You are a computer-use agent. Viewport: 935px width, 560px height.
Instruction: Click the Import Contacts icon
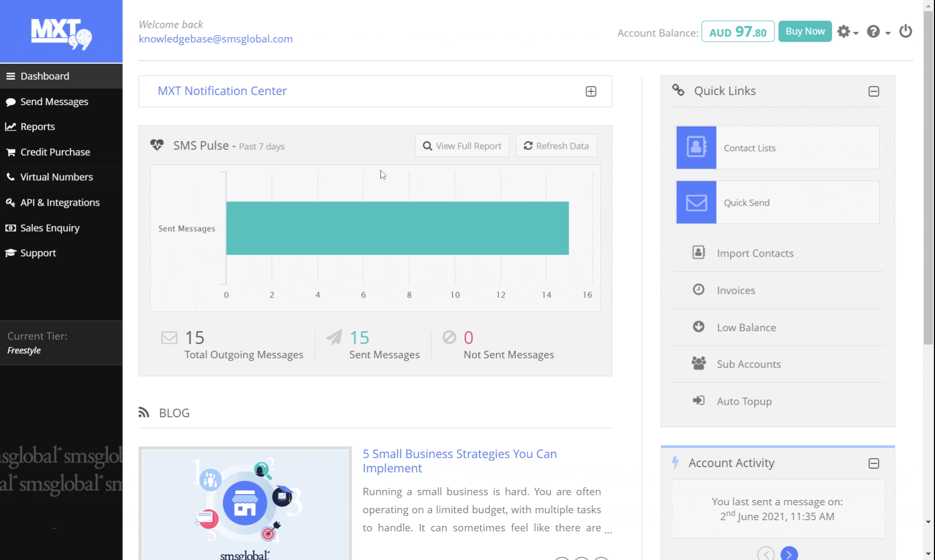[699, 253]
